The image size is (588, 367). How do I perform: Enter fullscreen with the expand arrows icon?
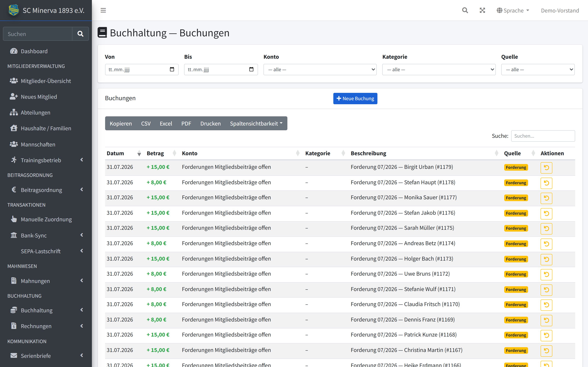point(482,10)
